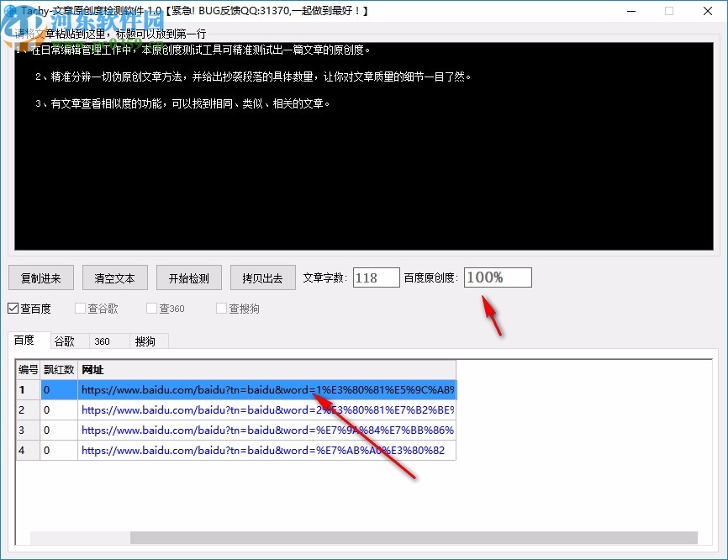The image size is (728, 560).
Task: Click 飘红数 value 0 in row 3
Action: pos(59,430)
